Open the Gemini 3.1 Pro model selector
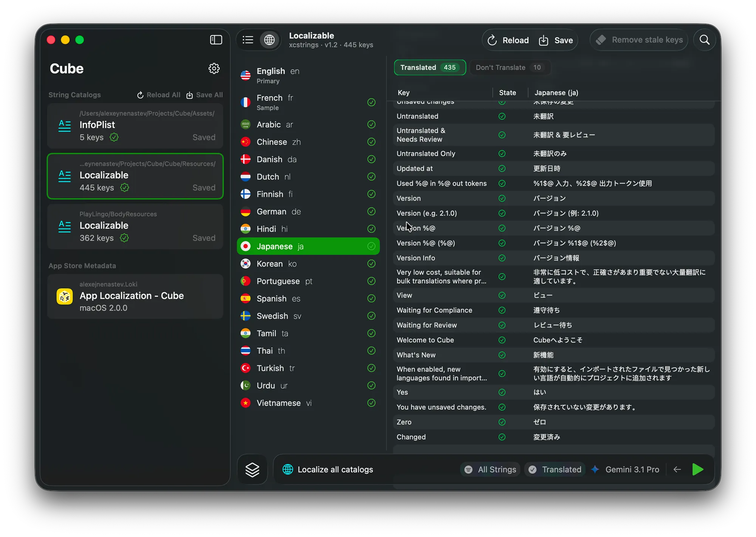Image resolution: width=756 pixels, height=537 pixels. 632,469
